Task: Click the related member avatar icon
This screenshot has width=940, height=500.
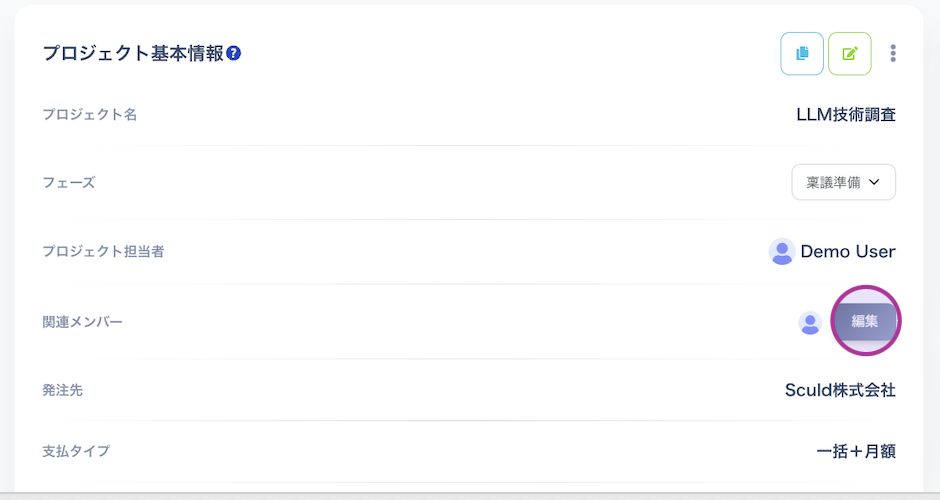Action: point(810,322)
